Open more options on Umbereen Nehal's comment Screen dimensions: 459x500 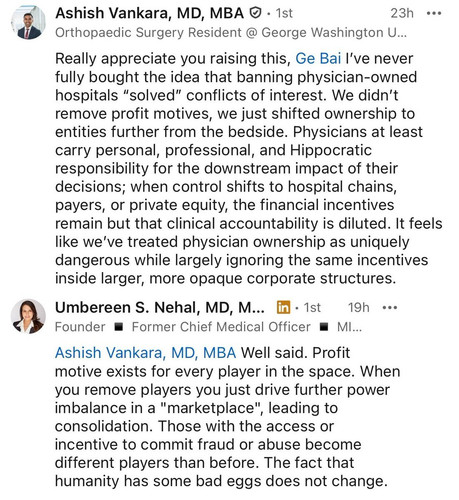[390, 307]
